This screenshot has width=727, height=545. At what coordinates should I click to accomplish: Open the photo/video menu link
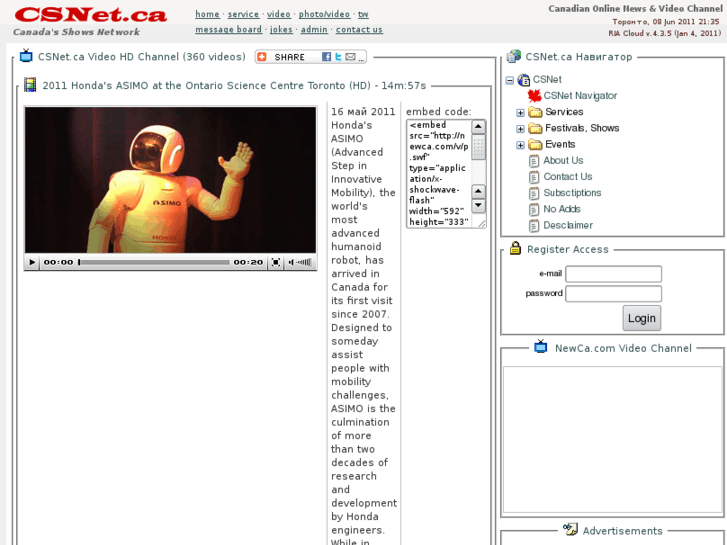click(324, 14)
